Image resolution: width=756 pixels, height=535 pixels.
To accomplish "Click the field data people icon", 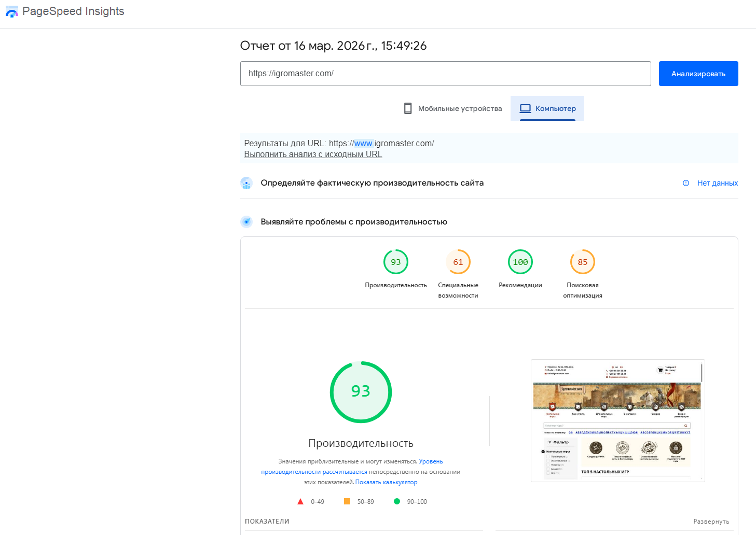I will [246, 184].
